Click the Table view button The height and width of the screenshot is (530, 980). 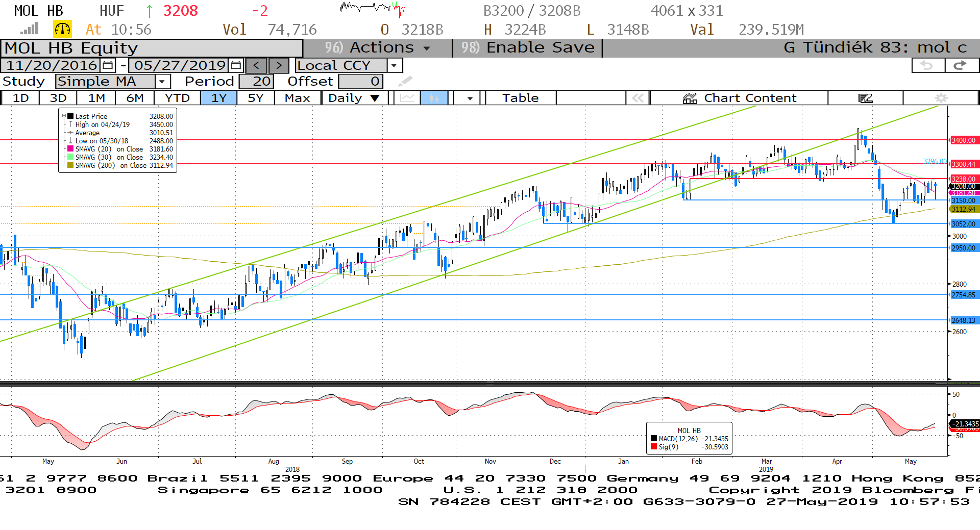coord(520,98)
